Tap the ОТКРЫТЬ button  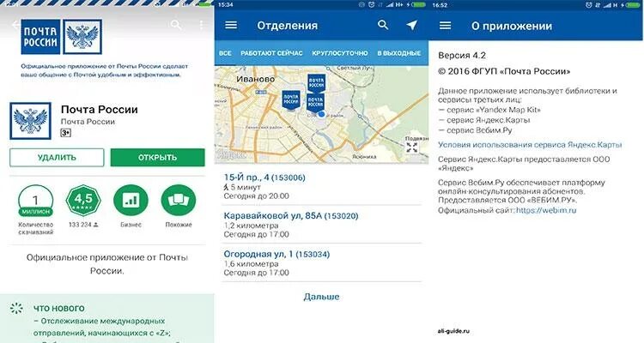158,158
